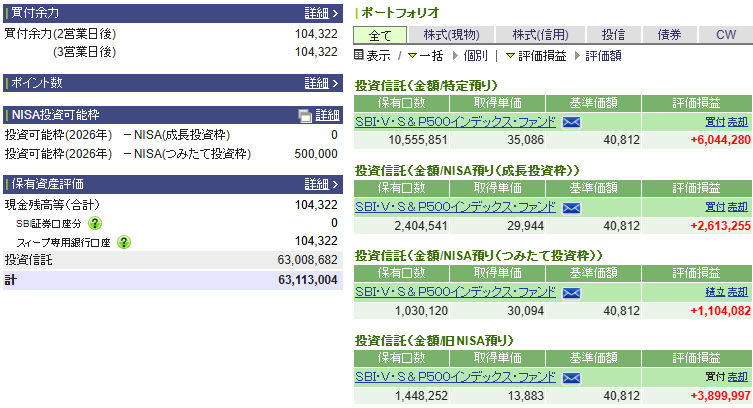This screenshot has width=753, height=408.
Task: Click the 現金残高等(合計) label
Action: pyautogui.click(x=52, y=205)
